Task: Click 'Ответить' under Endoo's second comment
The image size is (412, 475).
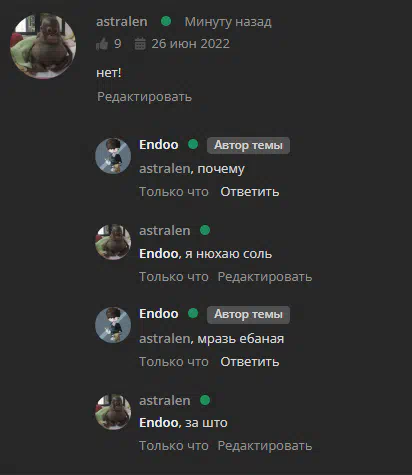Action: (250, 362)
